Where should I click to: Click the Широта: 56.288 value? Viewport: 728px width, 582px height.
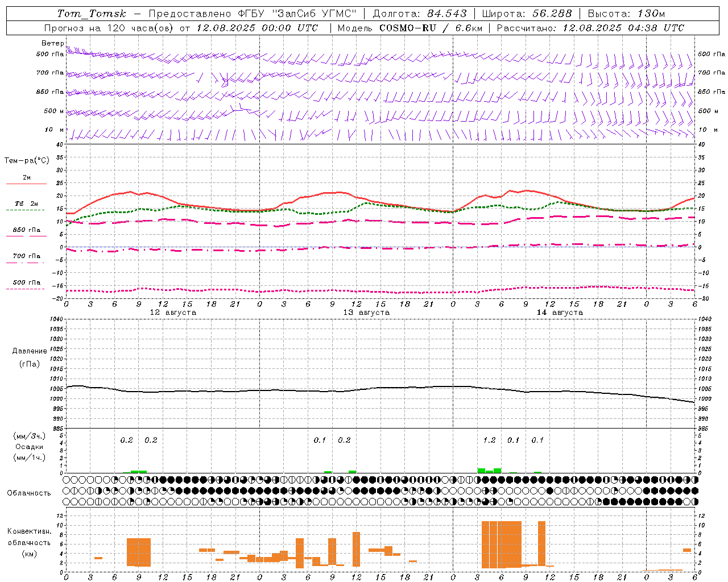[x=527, y=14]
